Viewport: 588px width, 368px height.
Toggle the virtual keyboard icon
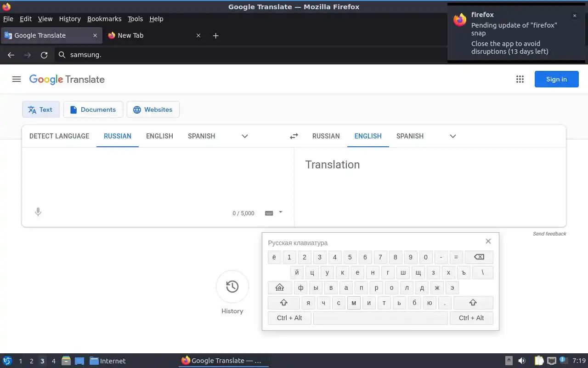point(269,213)
